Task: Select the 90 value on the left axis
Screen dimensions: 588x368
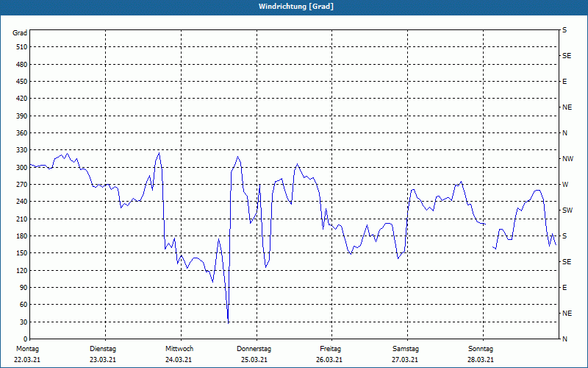Action: coord(24,288)
